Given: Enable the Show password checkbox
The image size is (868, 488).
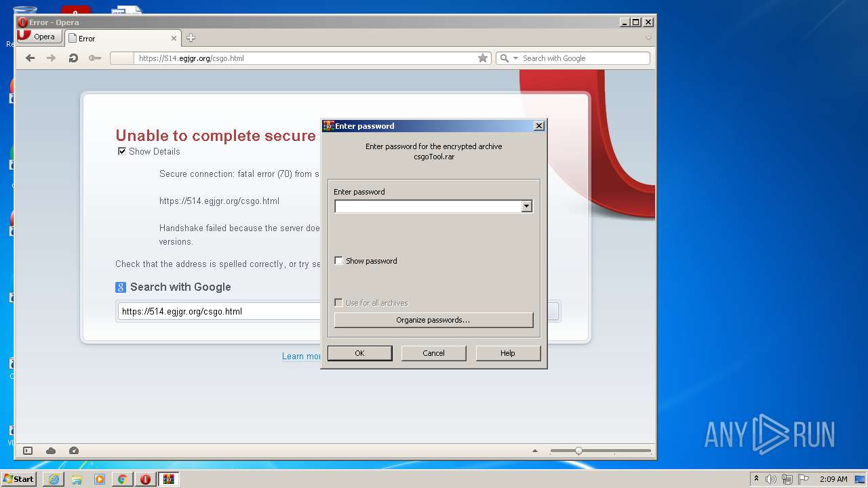Looking at the screenshot, I should point(339,261).
